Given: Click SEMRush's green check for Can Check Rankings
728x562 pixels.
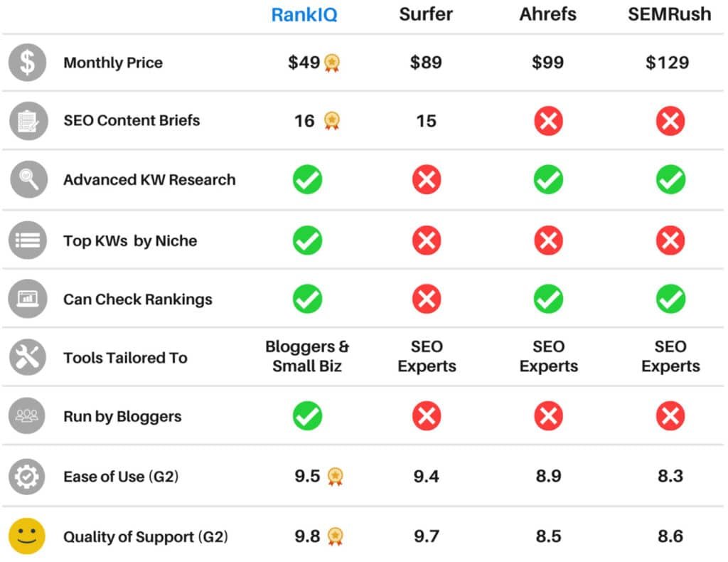Looking at the screenshot, I should click(670, 299).
